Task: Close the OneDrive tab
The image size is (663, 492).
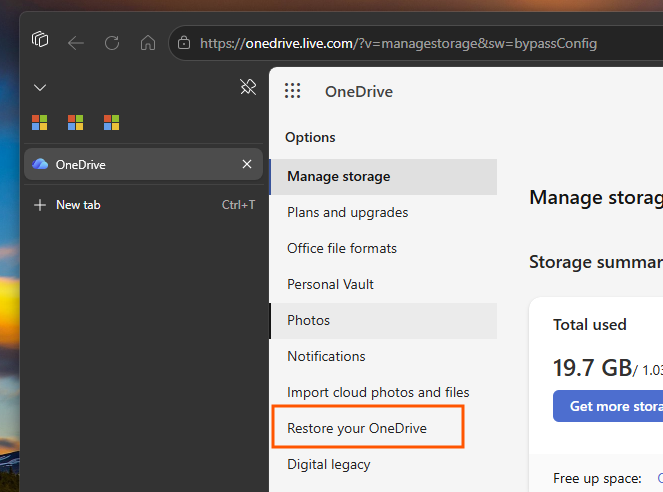Action: (x=247, y=164)
